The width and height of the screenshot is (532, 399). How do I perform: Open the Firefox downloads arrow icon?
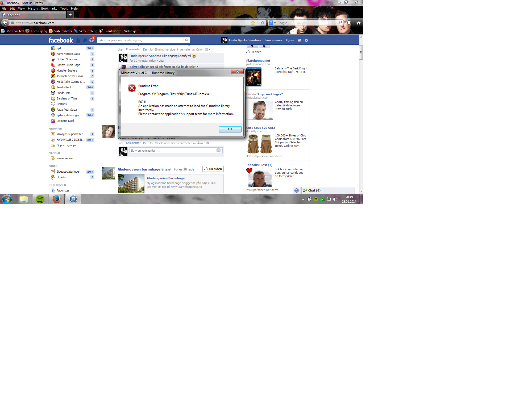pyautogui.click(x=349, y=23)
